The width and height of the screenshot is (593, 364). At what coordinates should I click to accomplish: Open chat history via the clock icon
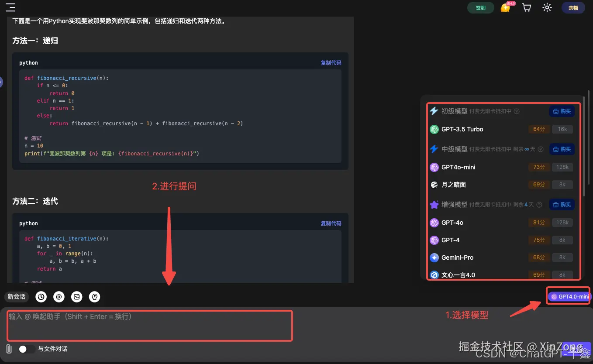tap(41, 297)
